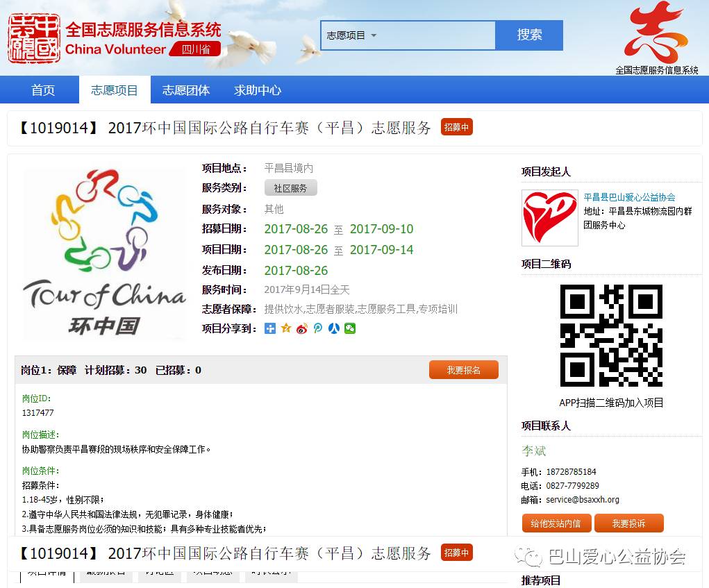Click position ID 1317477
This screenshot has height=588, width=709.
pyautogui.click(x=38, y=412)
